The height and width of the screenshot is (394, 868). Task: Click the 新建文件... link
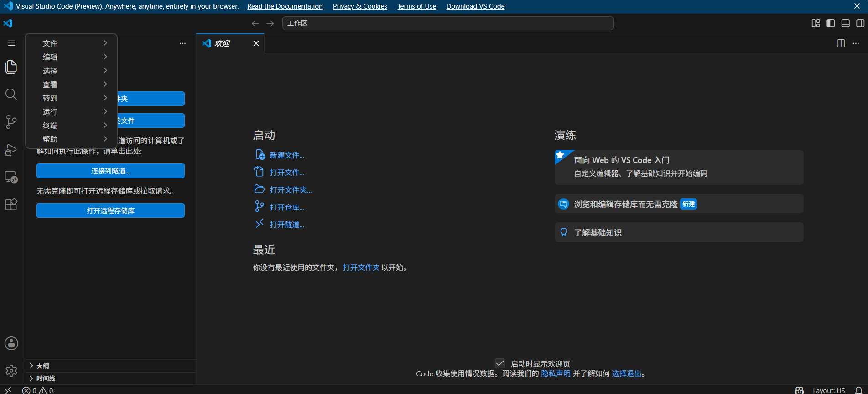tap(287, 155)
